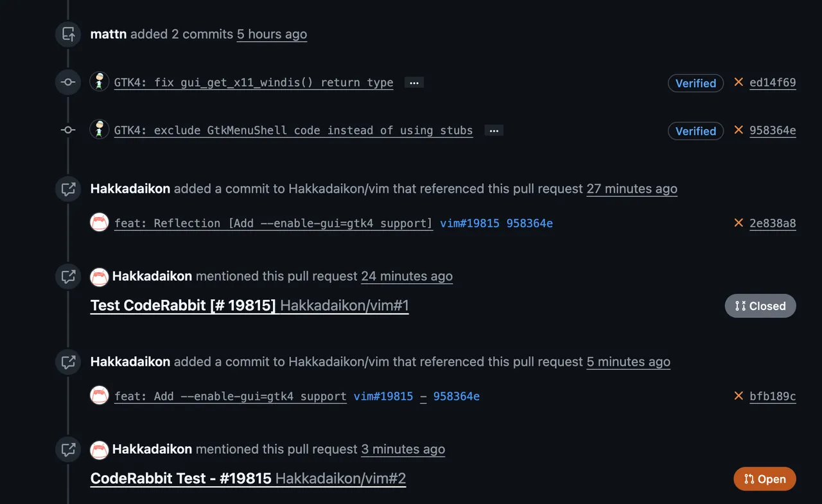Viewport: 822px width, 504px height.
Task: Open the GTK4 exclude GtkMenuShell commit
Action: coord(293,131)
